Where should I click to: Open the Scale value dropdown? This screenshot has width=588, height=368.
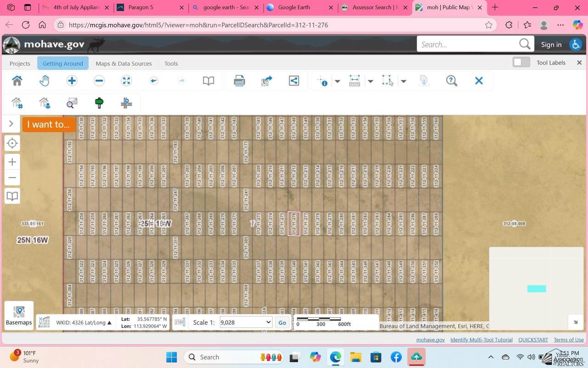coord(246,322)
